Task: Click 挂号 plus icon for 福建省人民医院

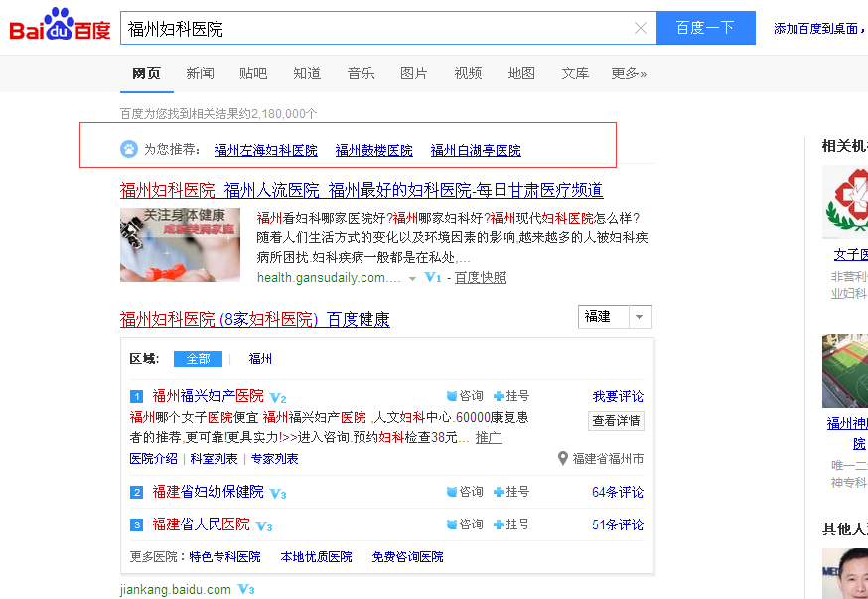Action: pos(500,524)
